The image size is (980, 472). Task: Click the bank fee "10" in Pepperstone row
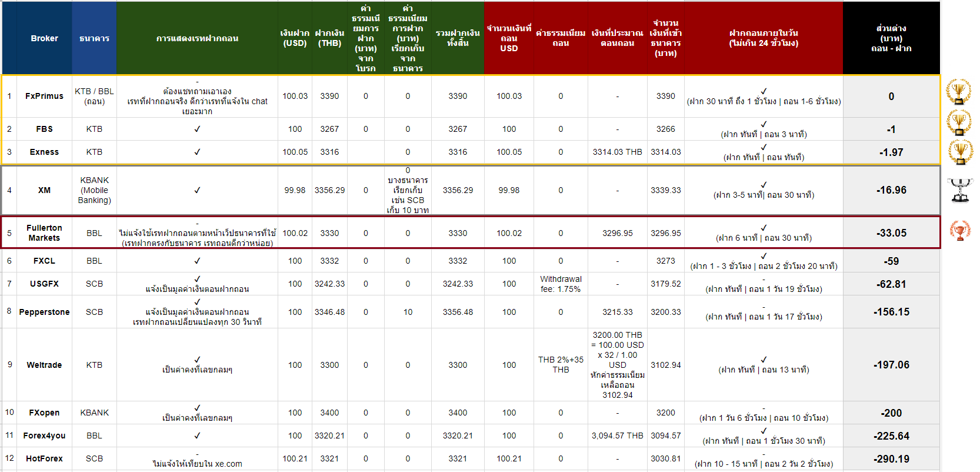[408, 312]
